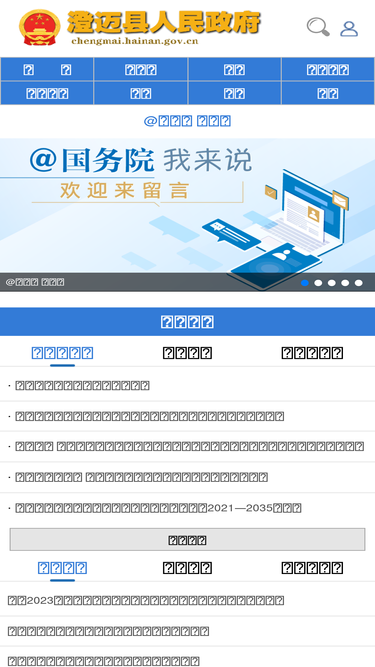The width and height of the screenshot is (375, 667).
Task: Select the highlighted blue carousel dot
Action: [305, 283]
